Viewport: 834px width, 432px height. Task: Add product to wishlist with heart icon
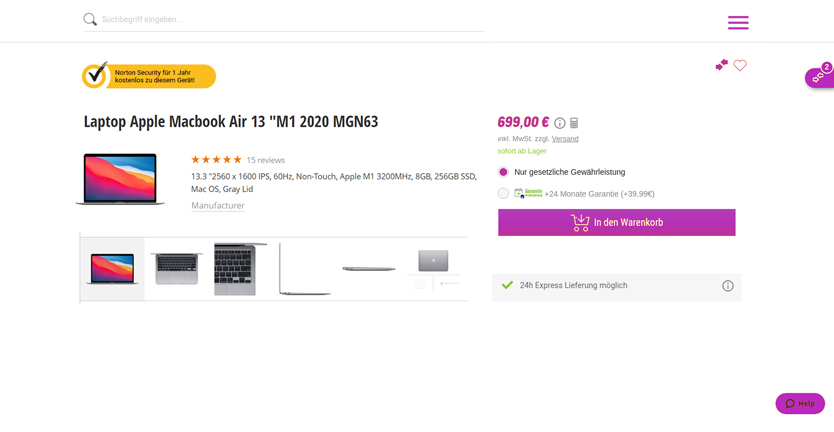[740, 66]
